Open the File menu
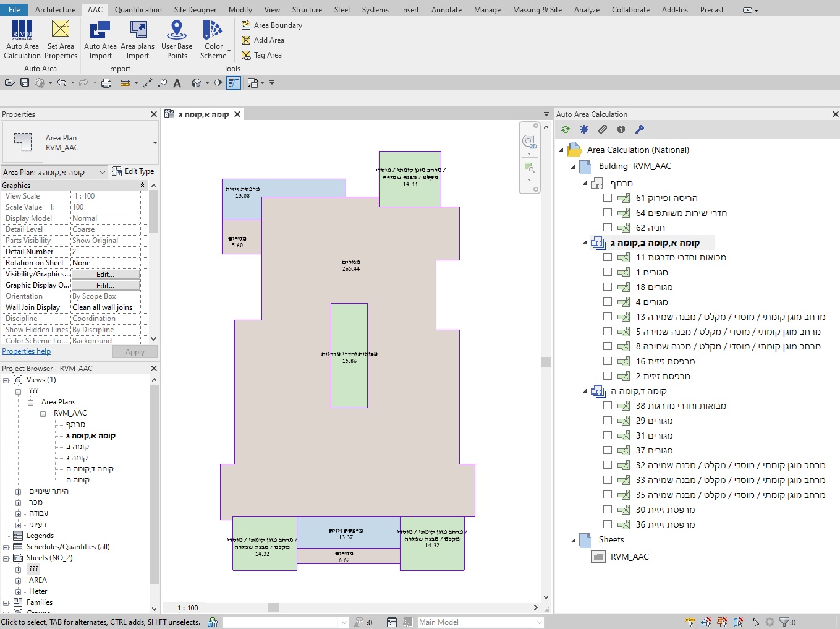The image size is (840, 629). point(14,10)
